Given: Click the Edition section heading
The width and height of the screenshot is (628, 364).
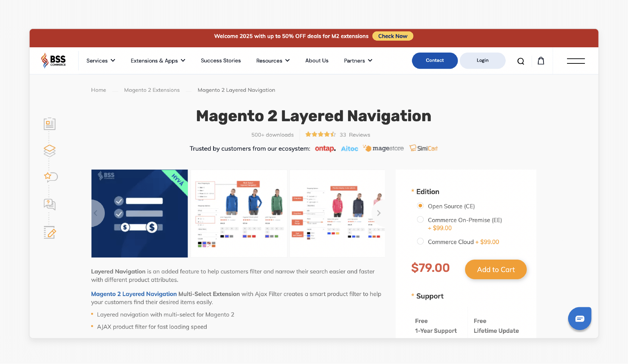Looking at the screenshot, I should (428, 192).
